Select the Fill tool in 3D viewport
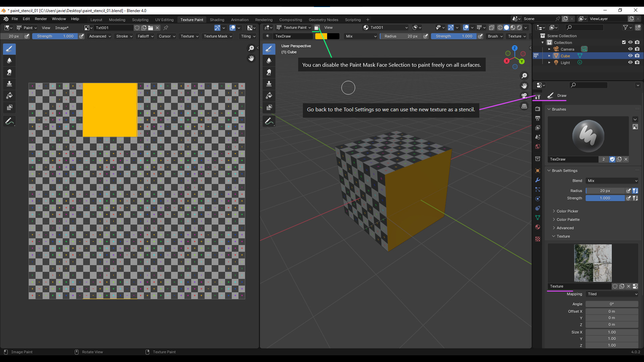Viewport: 644px width, 362px height. tap(269, 96)
